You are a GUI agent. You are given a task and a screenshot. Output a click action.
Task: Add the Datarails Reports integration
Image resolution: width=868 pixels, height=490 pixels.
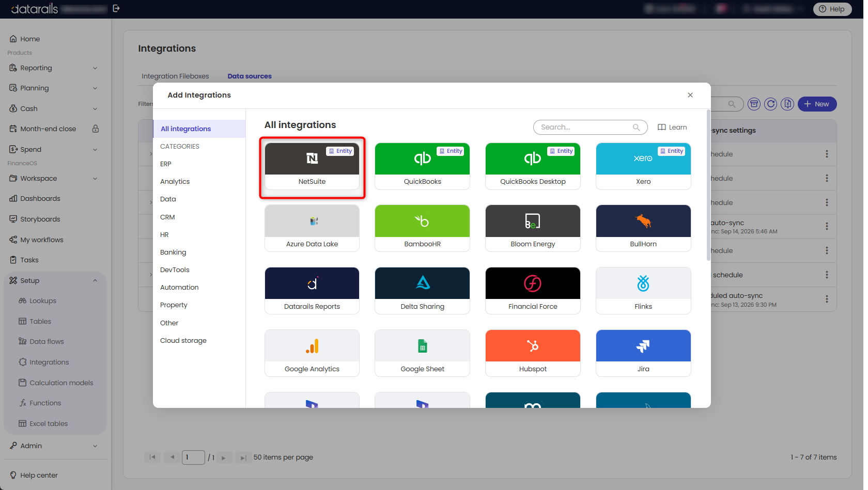pyautogui.click(x=312, y=291)
